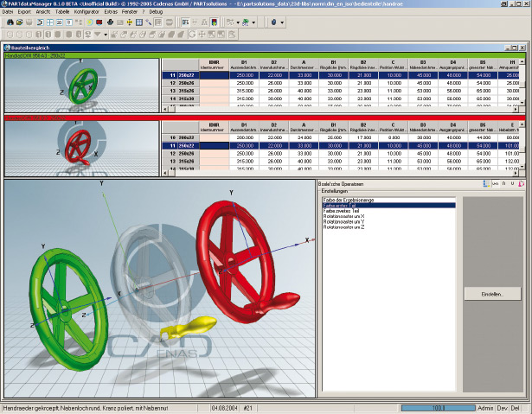Open the Extras menu
Viewport: 532px width, 414px height.
pos(111,11)
